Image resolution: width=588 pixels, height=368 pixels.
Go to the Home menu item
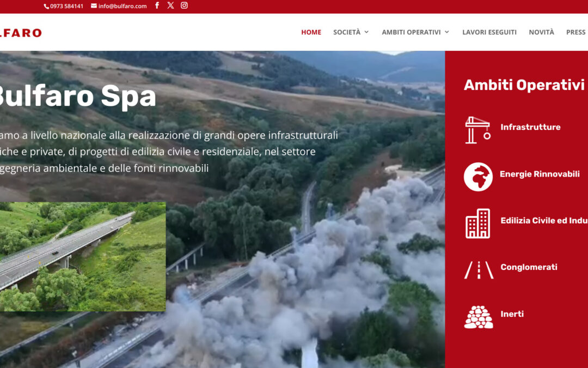point(311,32)
